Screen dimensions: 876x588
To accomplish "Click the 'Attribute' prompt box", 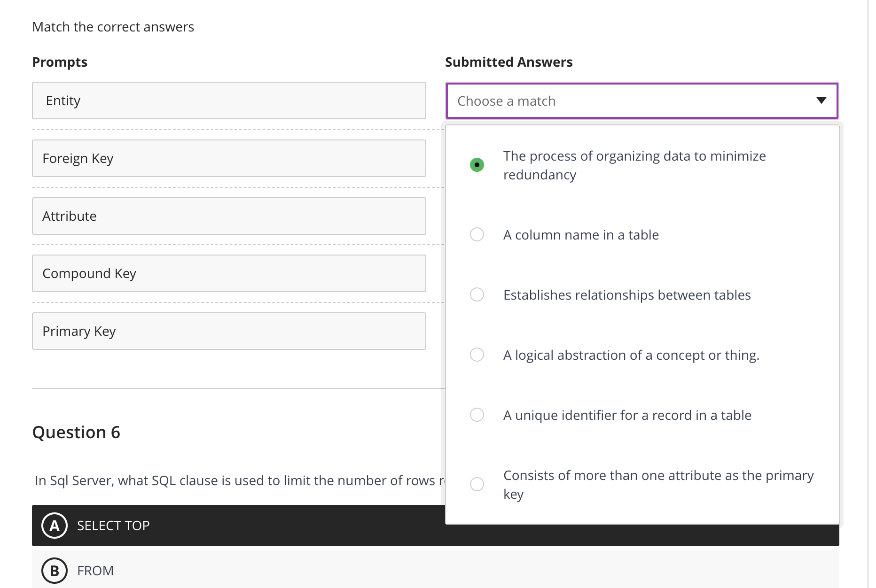I will (229, 216).
